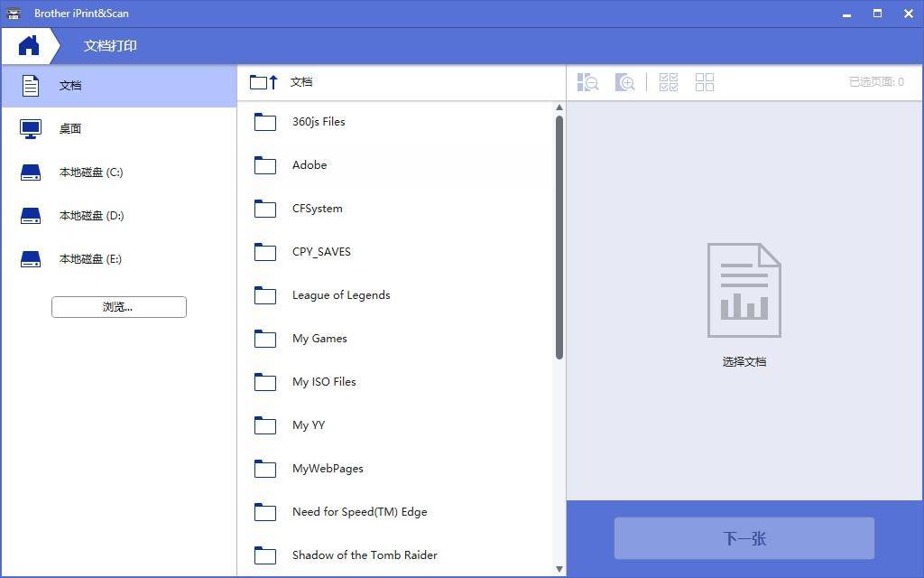This screenshot has width=924, height=578.
Task: Select 文档 entry in the left sidebar
Action: [x=70, y=85]
